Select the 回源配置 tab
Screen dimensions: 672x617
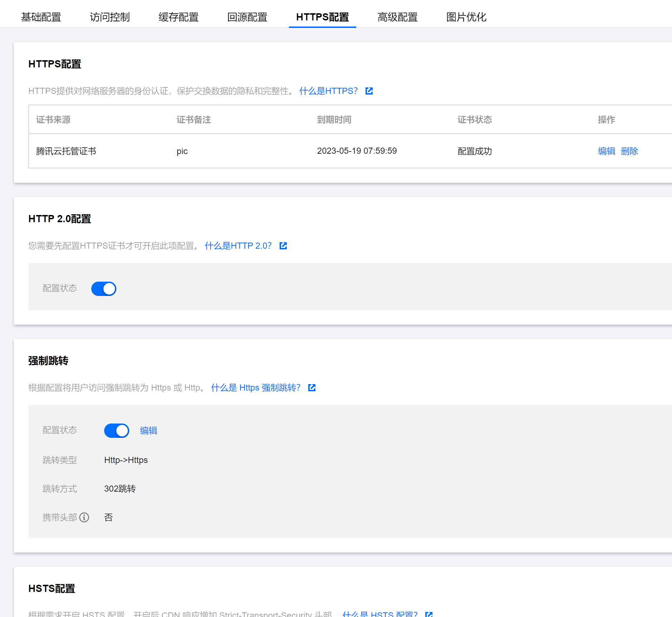(247, 17)
